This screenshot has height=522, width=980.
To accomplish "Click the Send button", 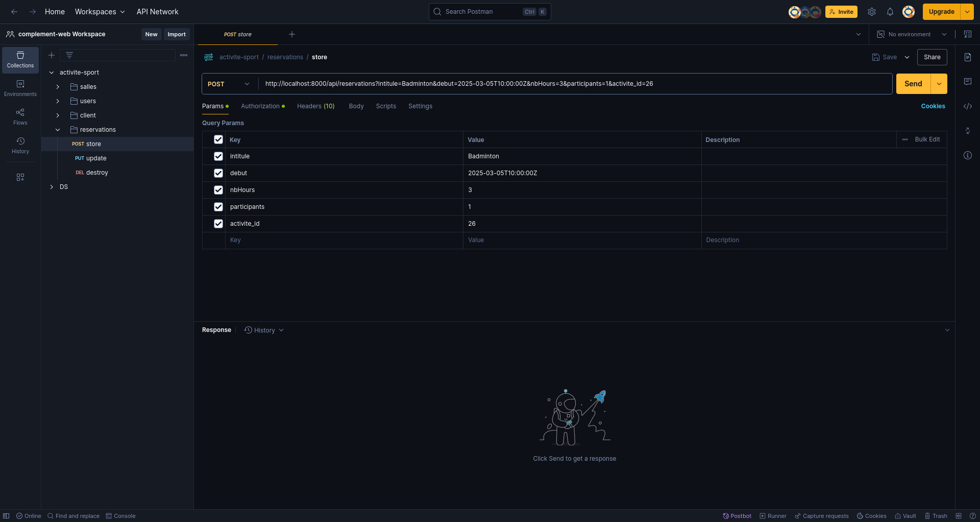I will point(913,84).
